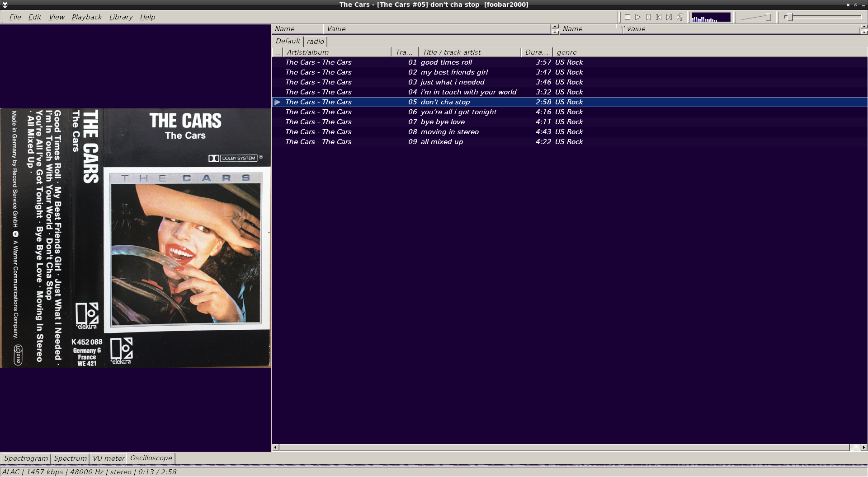Click the status bar playback info text
Screen dimensions: 868x477
point(89,472)
